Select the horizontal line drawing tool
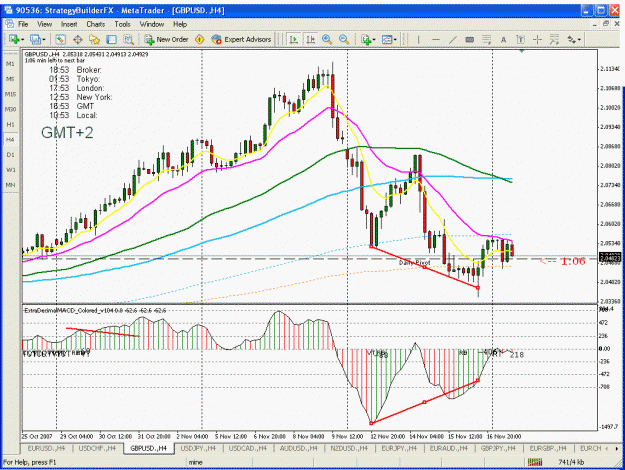Screen dimensions: 625x470 (x=436, y=39)
